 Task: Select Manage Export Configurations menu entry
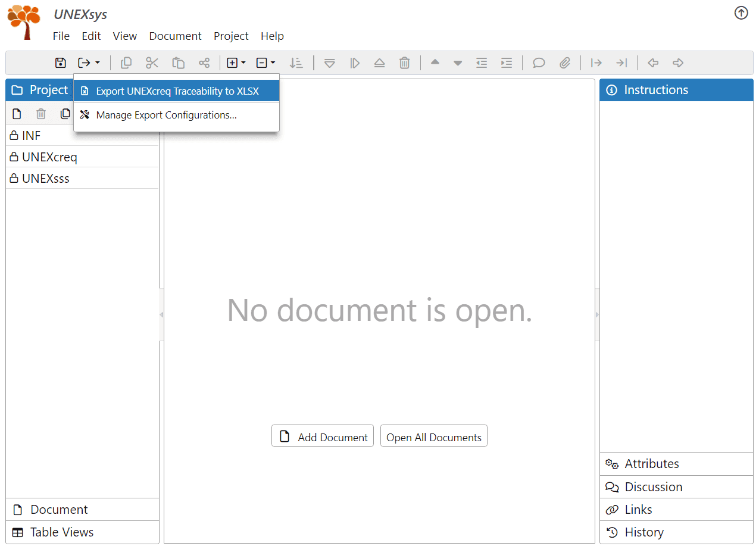point(176,115)
